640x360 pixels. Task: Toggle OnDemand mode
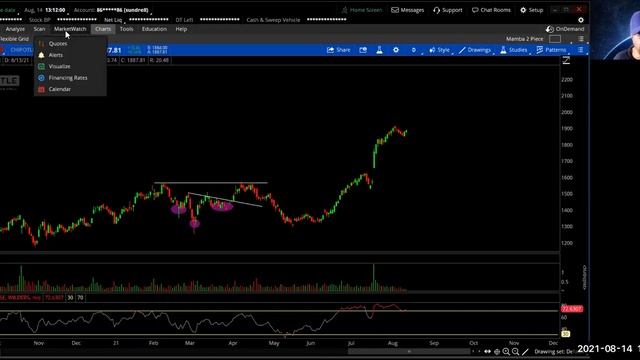click(565, 29)
